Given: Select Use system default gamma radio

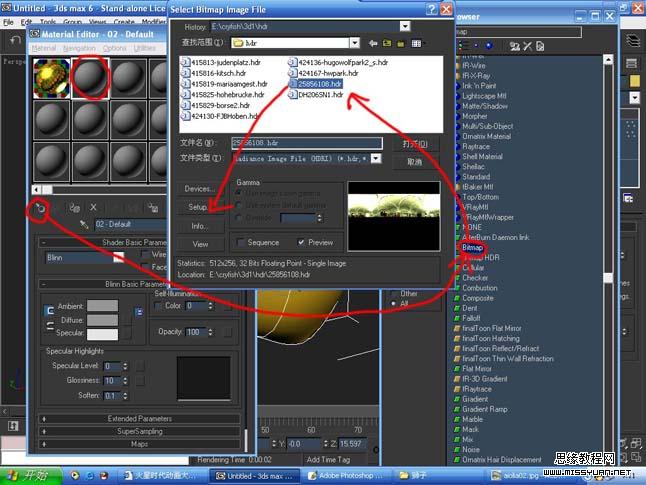Looking at the screenshot, I should click(238, 205).
